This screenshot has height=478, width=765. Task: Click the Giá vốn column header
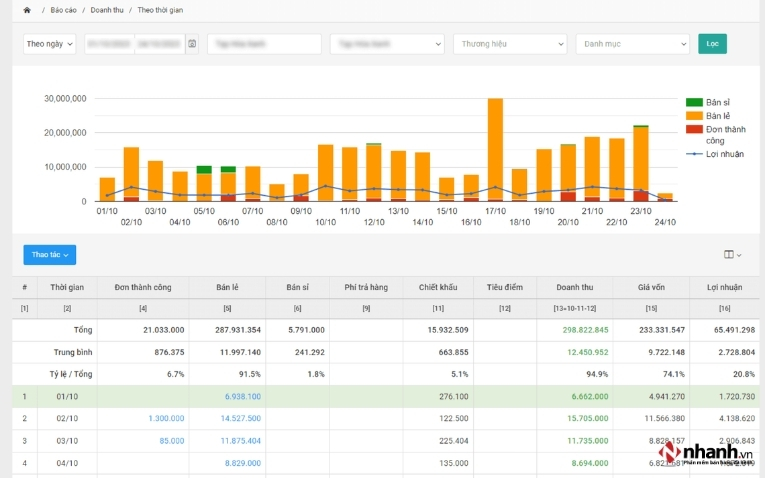(651, 287)
